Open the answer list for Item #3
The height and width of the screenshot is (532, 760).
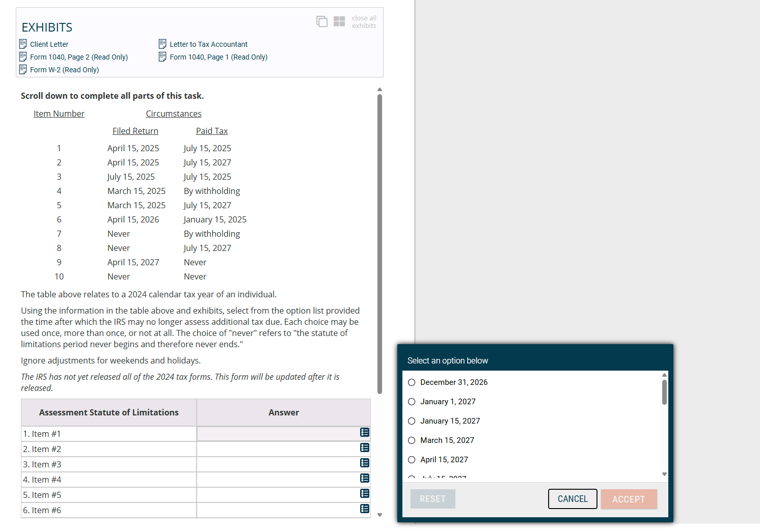point(364,463)
